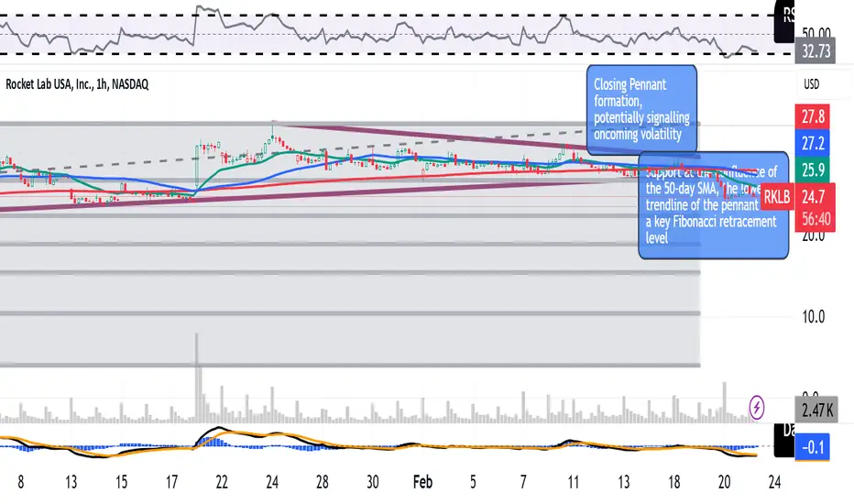The image size is (854, 504).
Task: Open the USD currency selector
Action: coord(812,84)
